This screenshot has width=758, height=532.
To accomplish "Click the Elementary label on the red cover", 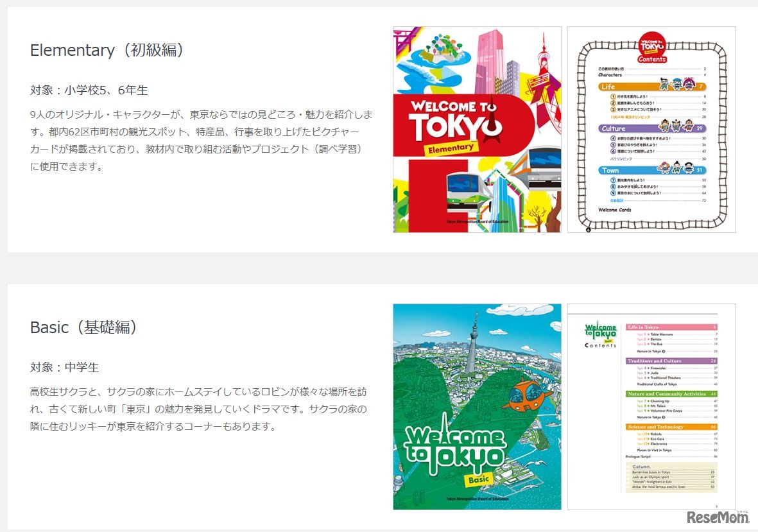I will click(451, 148).
